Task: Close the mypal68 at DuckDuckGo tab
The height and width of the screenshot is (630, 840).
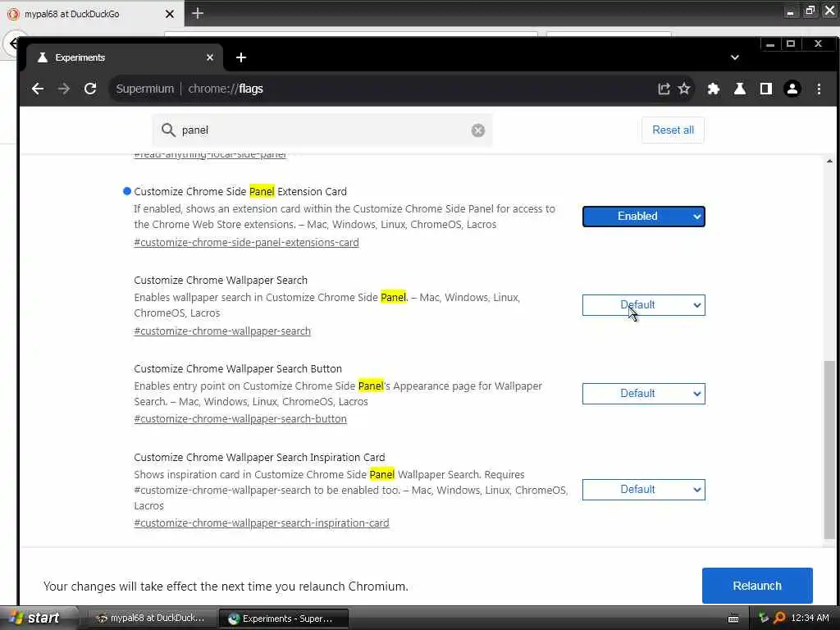Action: (x=169, y=14)
